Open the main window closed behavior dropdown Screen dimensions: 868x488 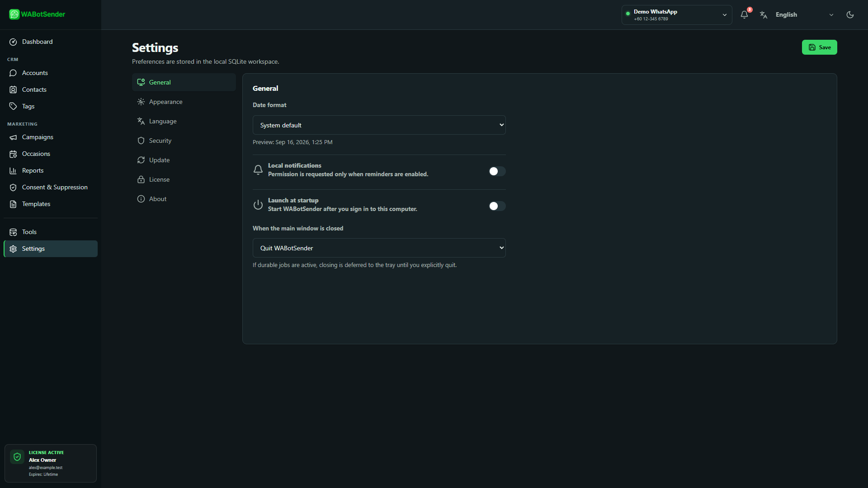(x=379, y=248)
